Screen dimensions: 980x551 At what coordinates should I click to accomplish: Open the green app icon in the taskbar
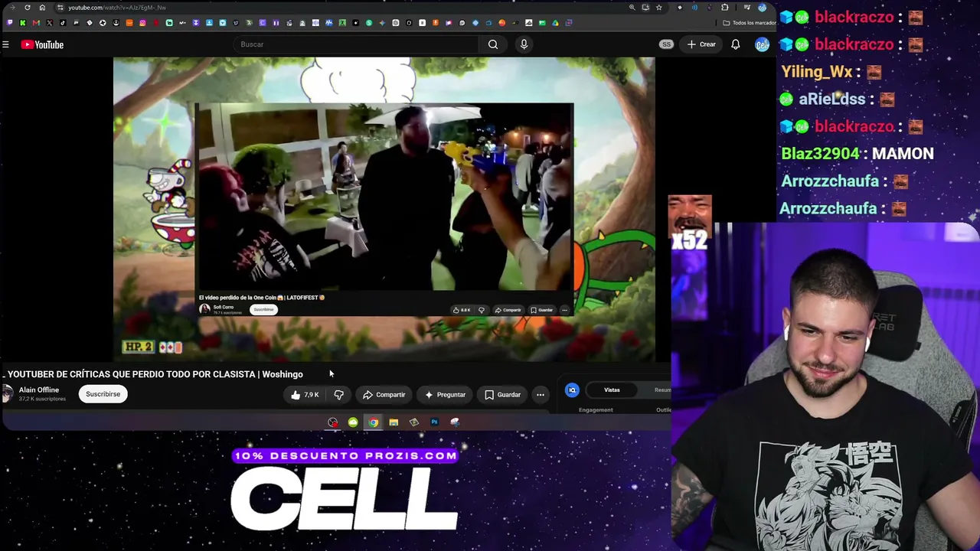pos(353,422)
